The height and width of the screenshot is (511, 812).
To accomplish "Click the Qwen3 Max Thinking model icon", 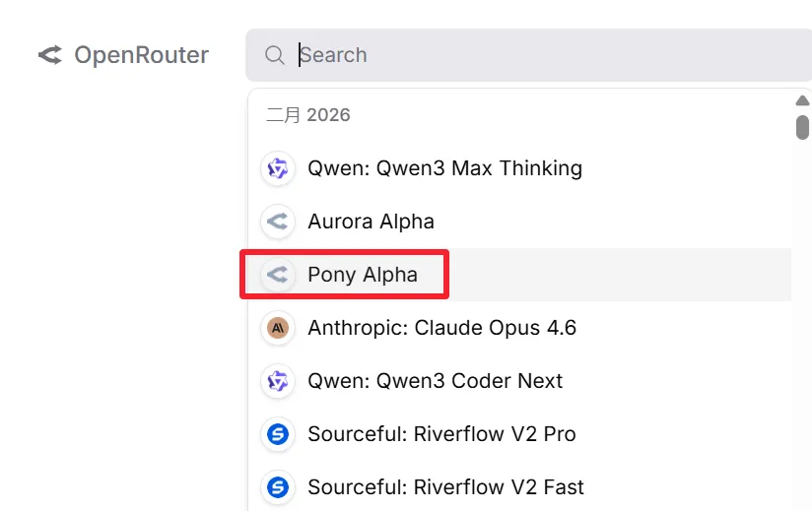I will click(x=278, y=168).
